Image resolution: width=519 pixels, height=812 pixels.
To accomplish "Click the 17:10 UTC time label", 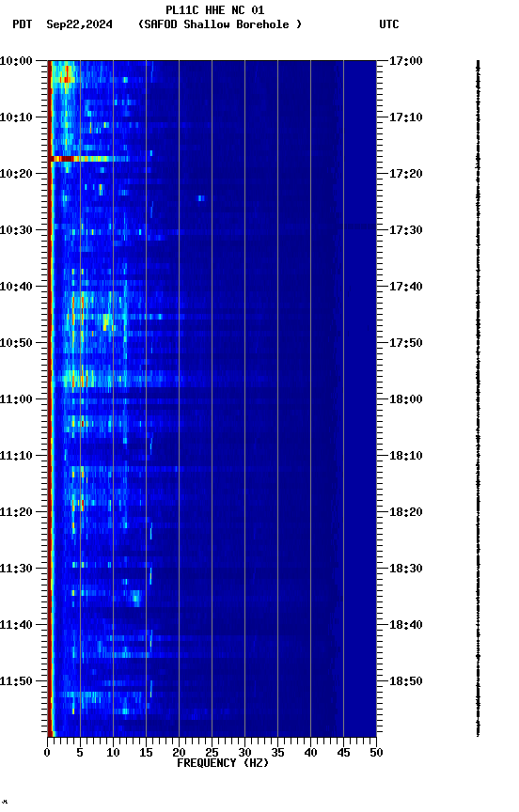I will coord(406,117).
